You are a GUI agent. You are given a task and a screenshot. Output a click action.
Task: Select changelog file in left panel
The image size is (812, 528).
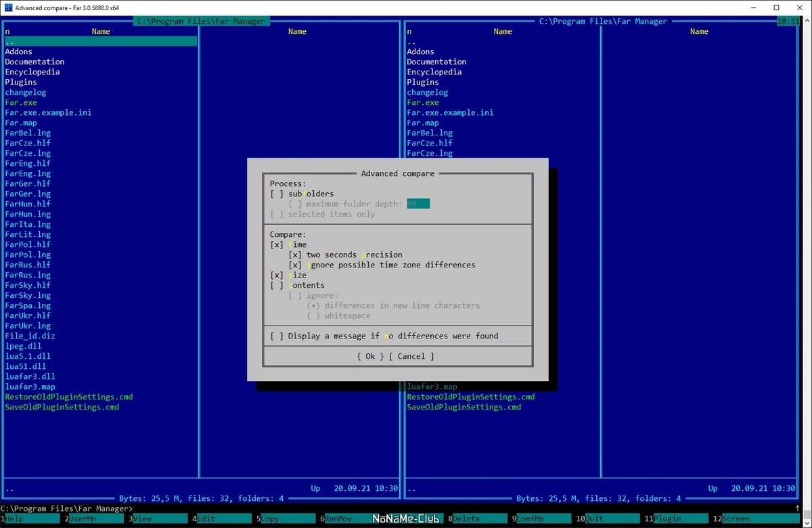point(26,92)
